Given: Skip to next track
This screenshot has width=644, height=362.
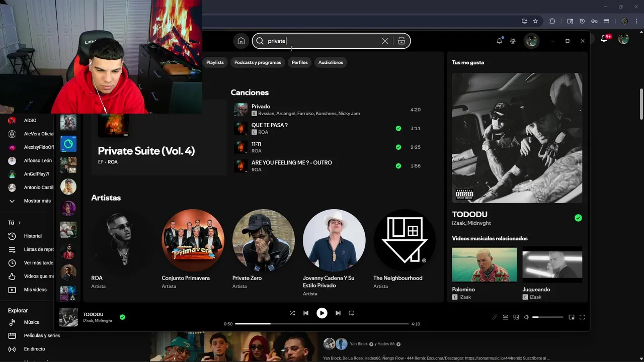Looking at the screenshot, I should 338,313.
